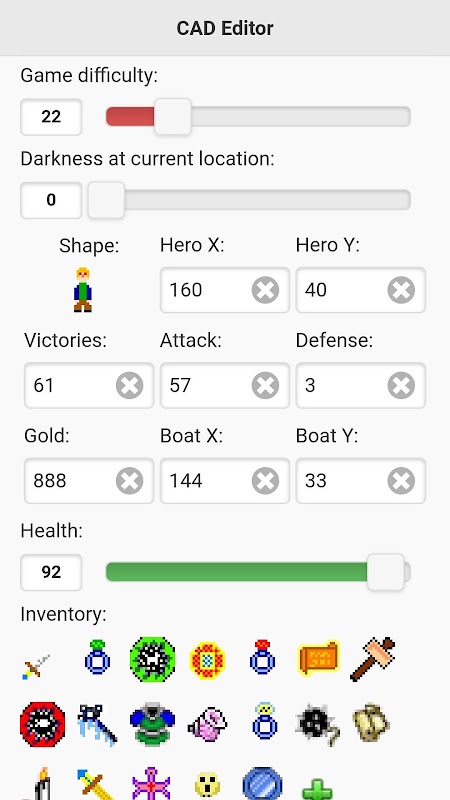This screenshot has width=450, height=800.
Task: Adjust the Game difficulty slider handle
Action: pos(173,117)
